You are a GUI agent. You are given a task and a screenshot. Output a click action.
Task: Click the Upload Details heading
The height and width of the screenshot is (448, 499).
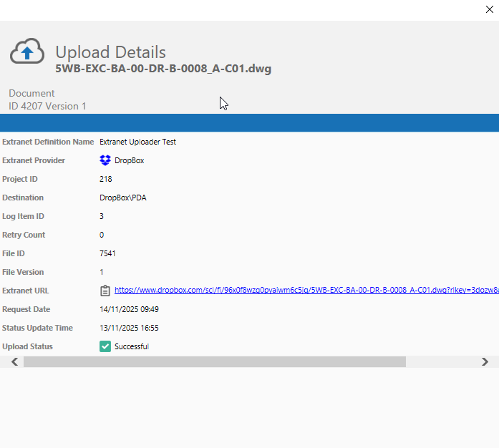(110, 52)
